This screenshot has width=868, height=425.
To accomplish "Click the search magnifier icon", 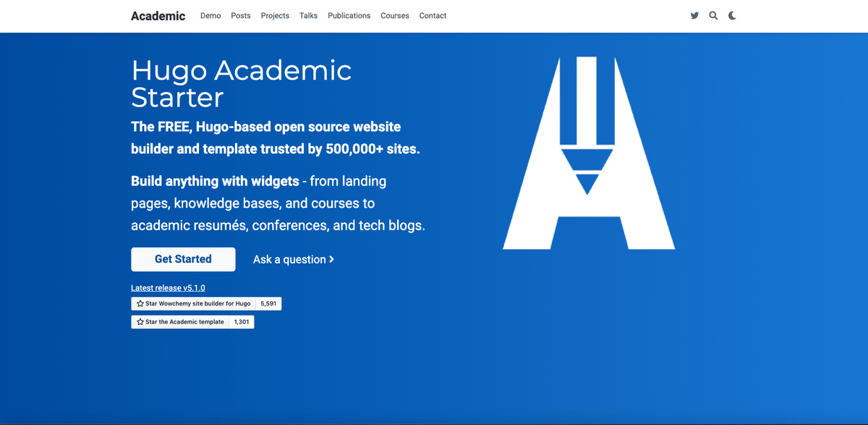I will point(713,16).
